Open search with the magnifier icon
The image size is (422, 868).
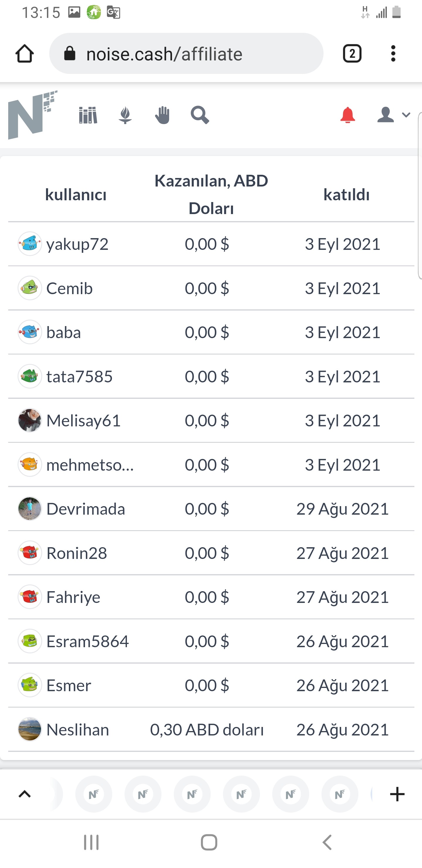pos(200,115)
